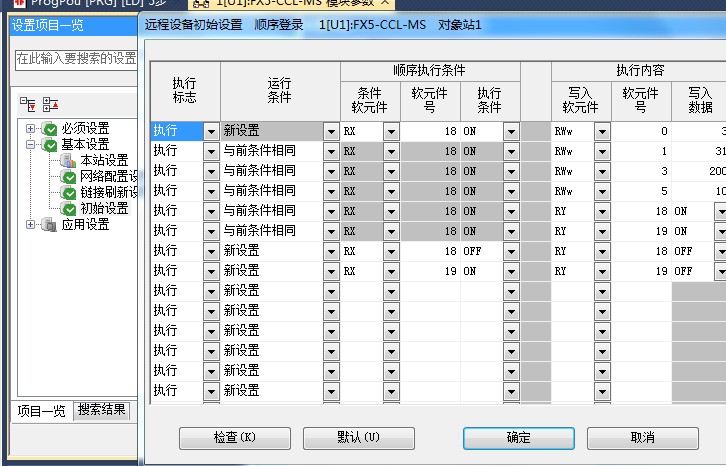Open first row 运行条件 dropdown
Image resolution: width=726 pixels, height=466 pixels.
click(331, 131)
